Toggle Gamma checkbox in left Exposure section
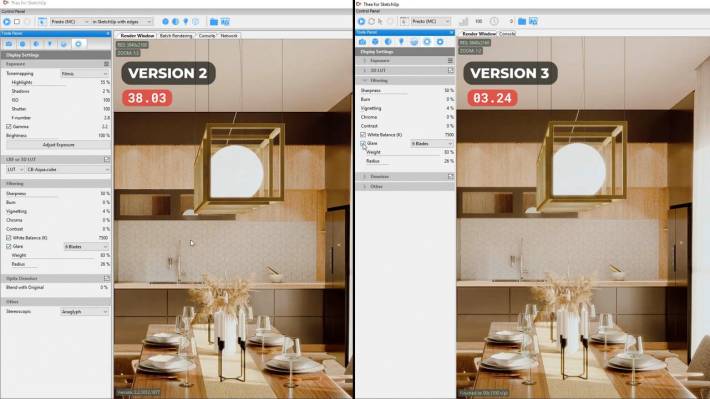Screen dimensions: 710x399 [9, 127]
